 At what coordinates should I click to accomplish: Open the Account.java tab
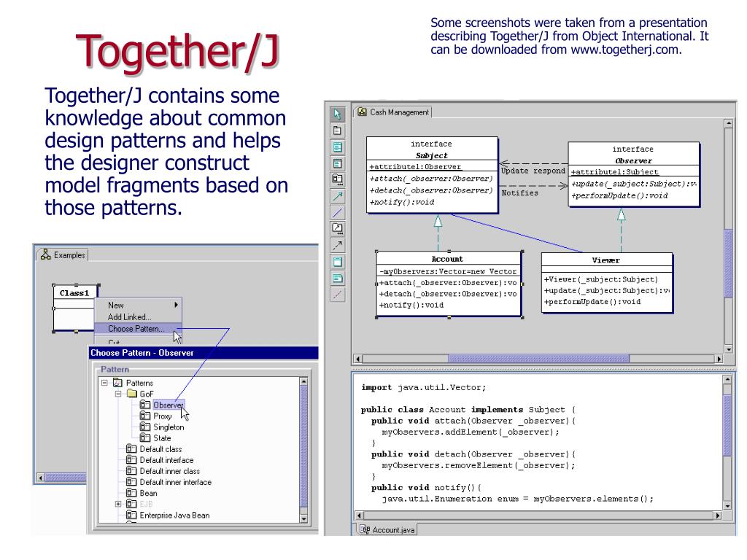[x=387, y=529]
